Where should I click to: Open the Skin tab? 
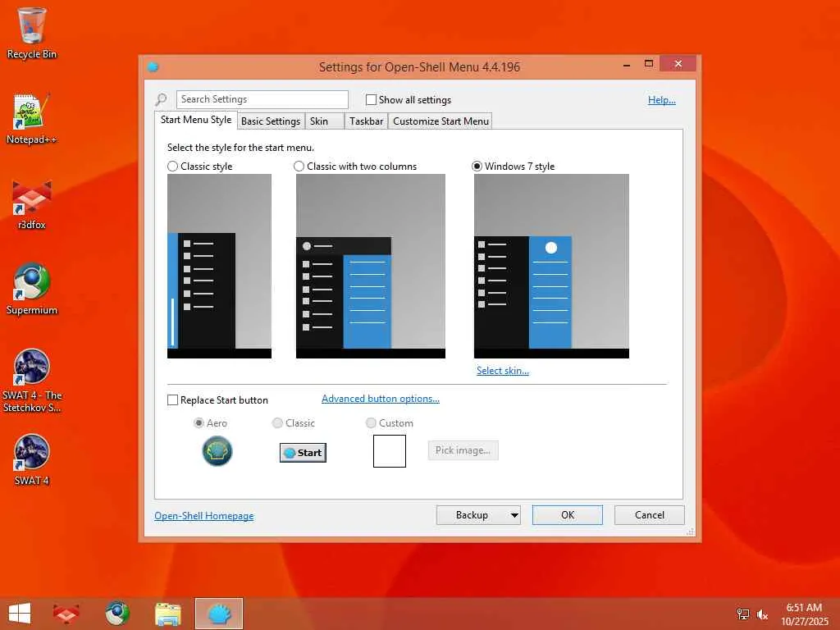tap(325, 121)
